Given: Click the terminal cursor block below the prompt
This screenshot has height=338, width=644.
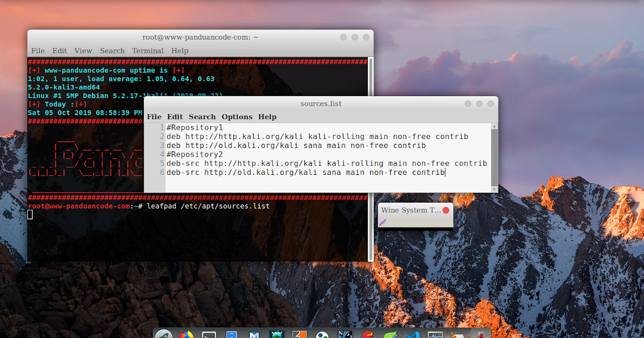Looking at the screenshot, I should coord(30,215).
